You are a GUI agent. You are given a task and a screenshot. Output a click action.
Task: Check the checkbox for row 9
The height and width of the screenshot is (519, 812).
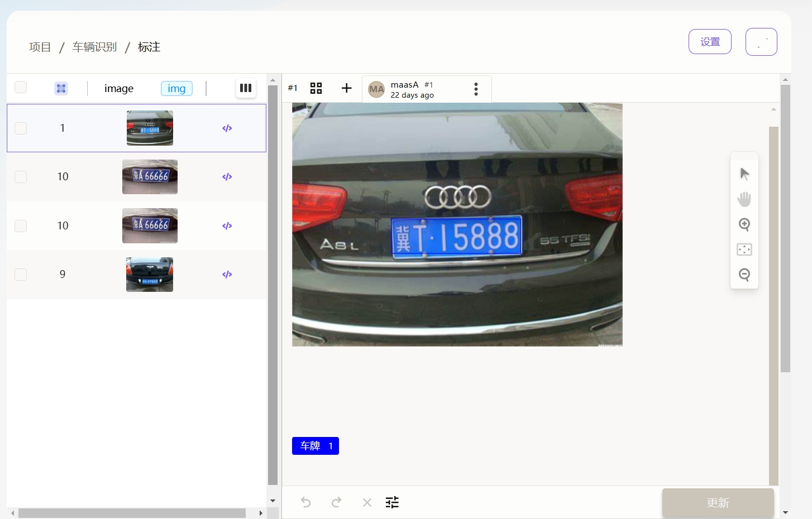coord(21,275)
